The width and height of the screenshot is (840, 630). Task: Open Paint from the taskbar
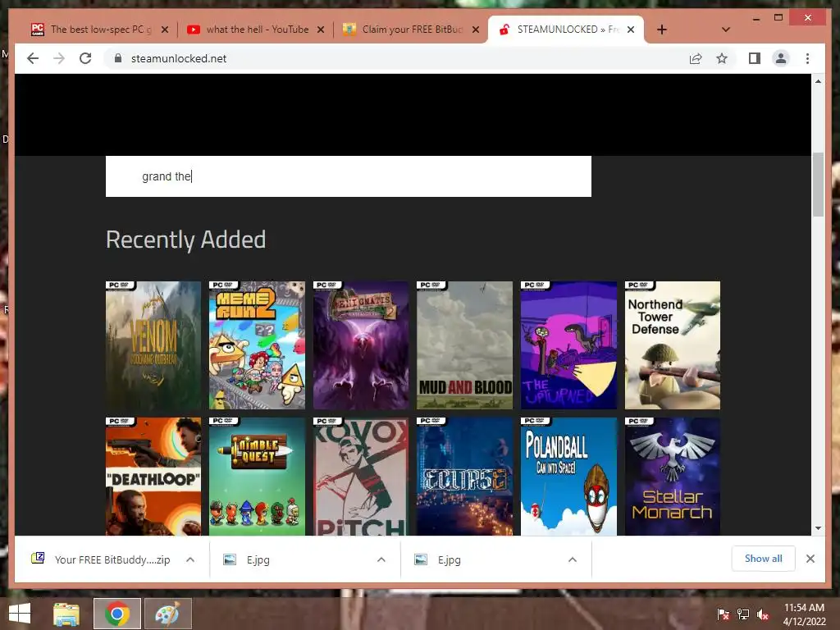tap(167, 614)
